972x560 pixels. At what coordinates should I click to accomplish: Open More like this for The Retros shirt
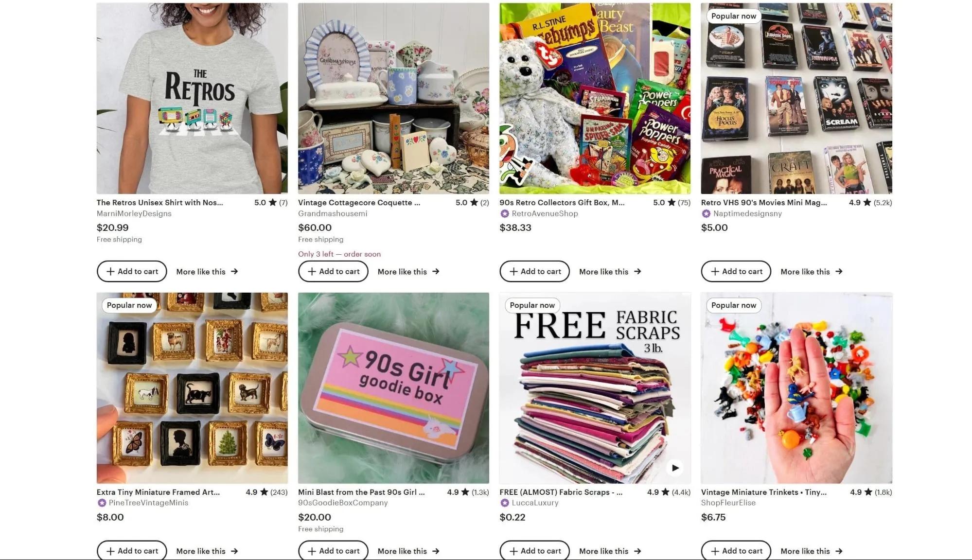pyautogui.click(x=207, y=271)
